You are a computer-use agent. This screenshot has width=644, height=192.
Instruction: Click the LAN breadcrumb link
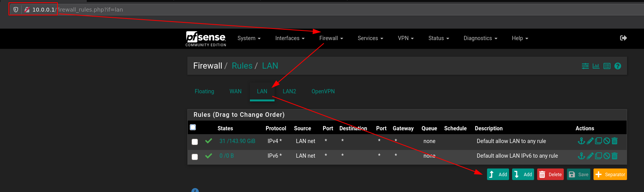click(270, 66)
